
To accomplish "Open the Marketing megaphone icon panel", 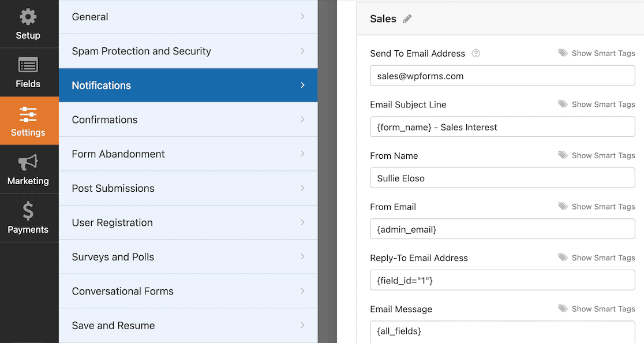I will tap(28, 163).
